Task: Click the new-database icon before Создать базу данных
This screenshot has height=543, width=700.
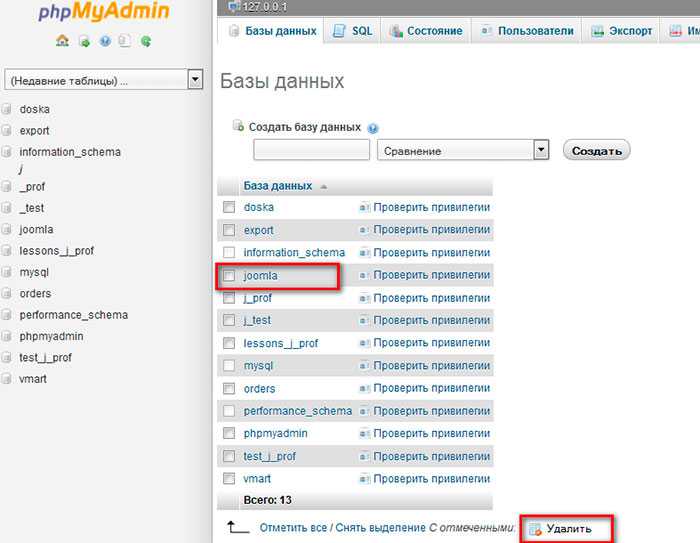Action: click(238, 126)
